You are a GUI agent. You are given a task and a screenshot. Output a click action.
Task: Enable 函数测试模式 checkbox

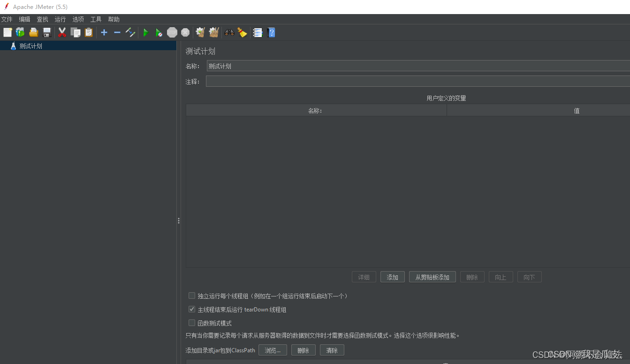point(192,323)
